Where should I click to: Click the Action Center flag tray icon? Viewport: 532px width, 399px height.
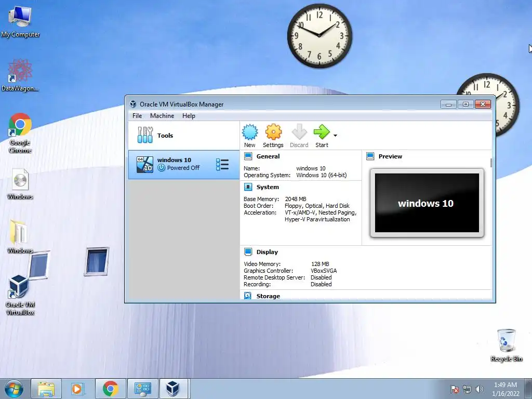[x=454, y=389]
